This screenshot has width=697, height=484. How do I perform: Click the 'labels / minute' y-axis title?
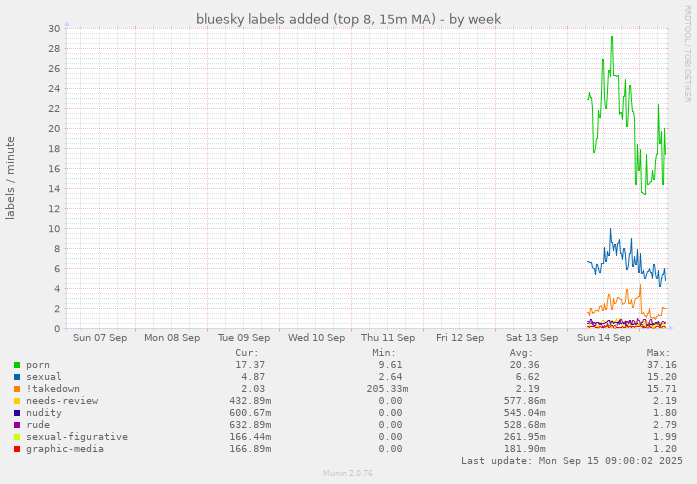pos(10,178)
